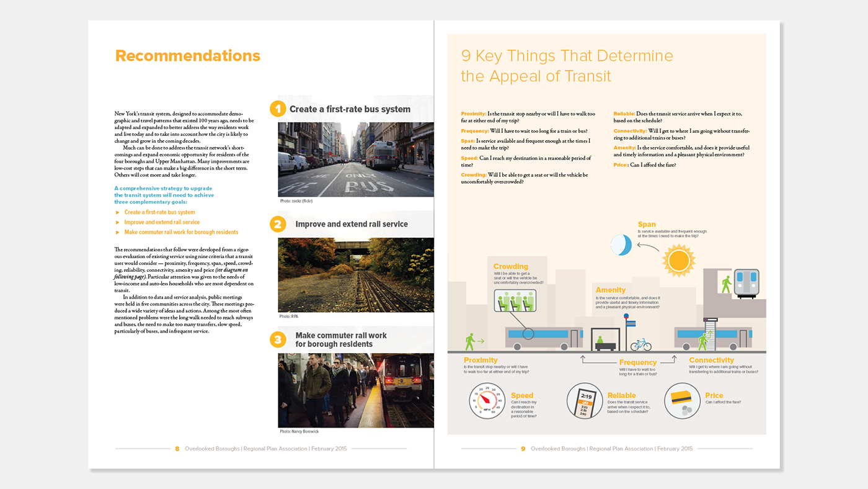
Task: Click the seated passengers window icon under Crowding
Action: click(x=515, y=302)
